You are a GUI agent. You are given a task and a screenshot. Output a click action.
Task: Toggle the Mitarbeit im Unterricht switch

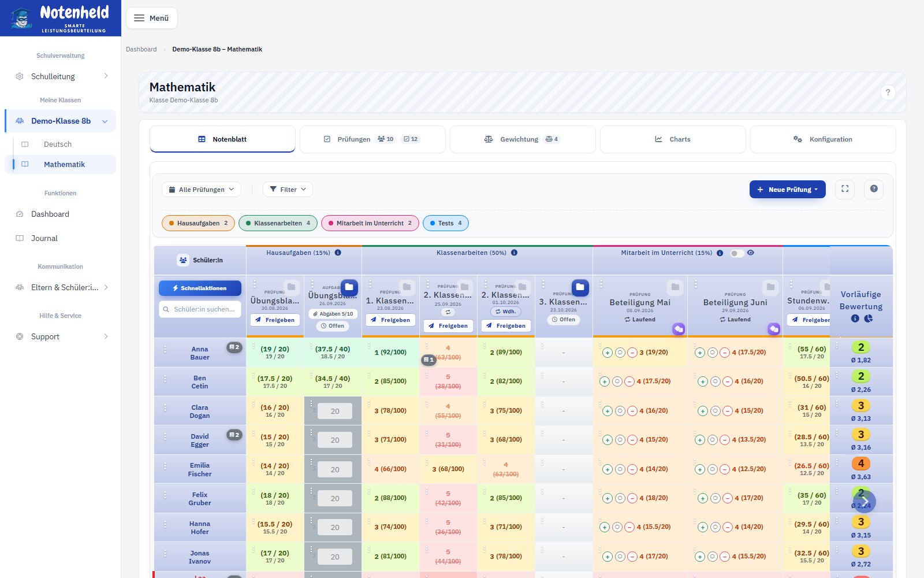click(x=736, y=253)
